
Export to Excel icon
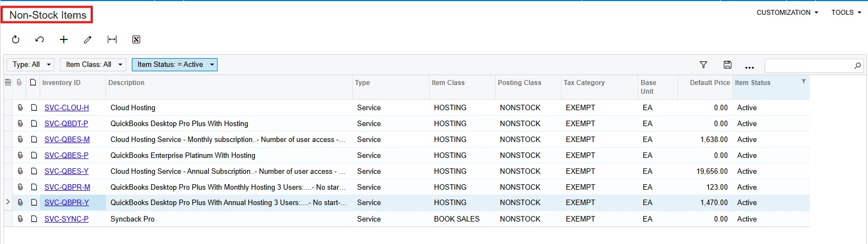[x=136, y=39]
